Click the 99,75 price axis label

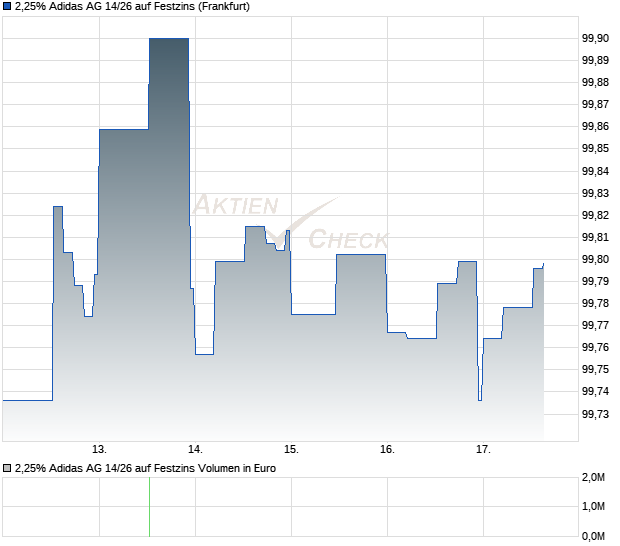click(595, 369)
